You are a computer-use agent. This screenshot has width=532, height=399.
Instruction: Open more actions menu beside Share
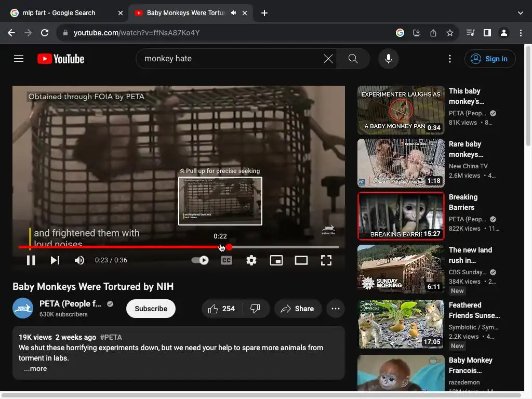336,309
